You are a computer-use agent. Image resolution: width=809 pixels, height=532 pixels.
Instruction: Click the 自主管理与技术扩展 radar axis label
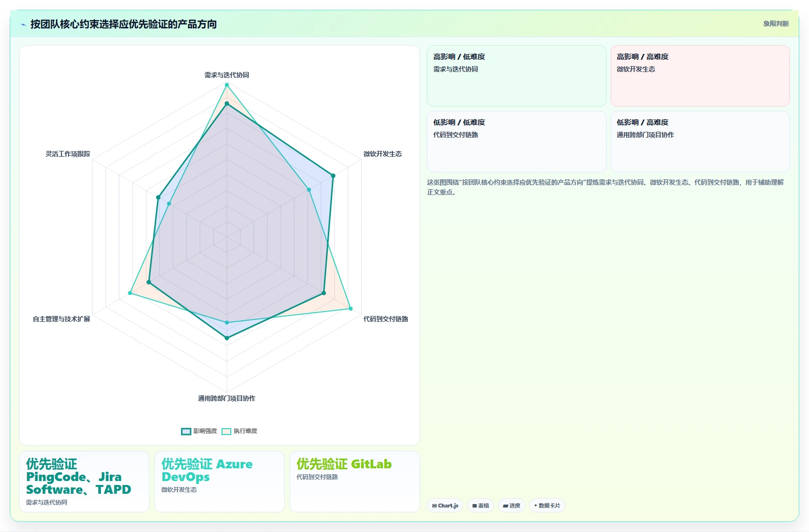(x=62, y=319)
